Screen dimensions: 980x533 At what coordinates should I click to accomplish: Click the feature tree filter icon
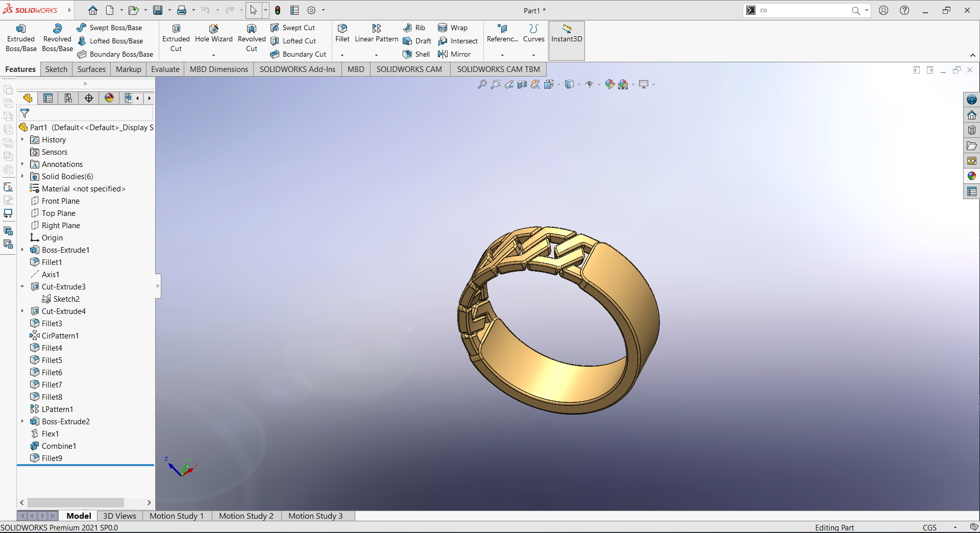[24, 113]
